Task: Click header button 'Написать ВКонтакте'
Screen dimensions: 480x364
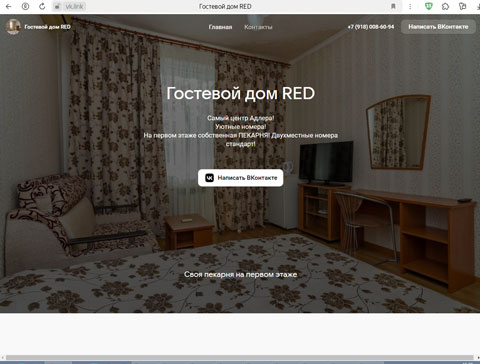Action: (438, 27)
